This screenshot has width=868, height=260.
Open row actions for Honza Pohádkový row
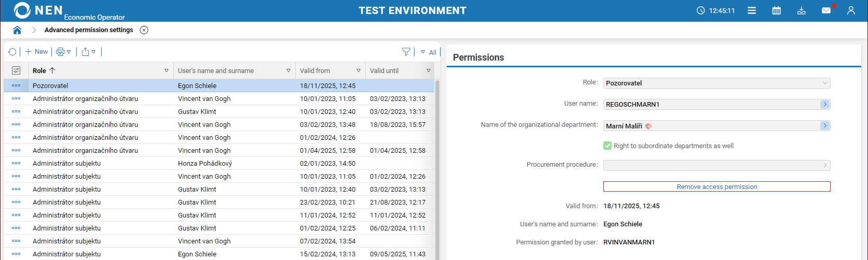[x=16, y=163]
